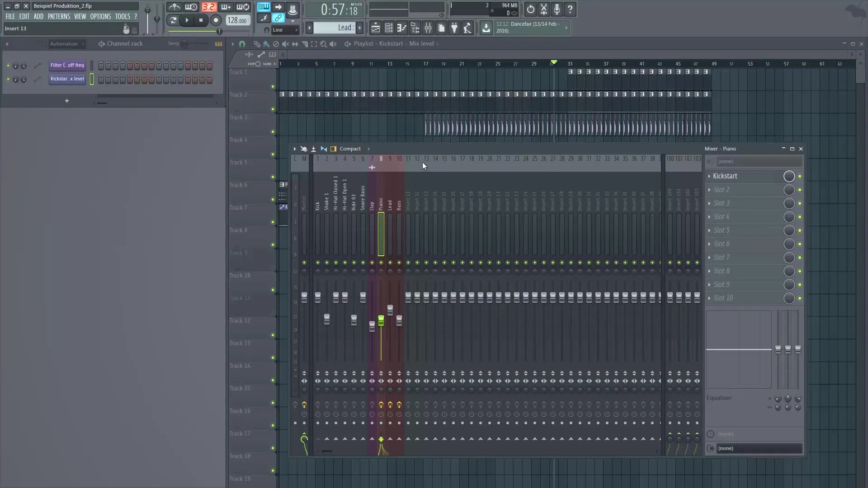Mute the Kickstart mix level channel
Viewport: 868px width, 488px height.
[x=8, y=79]
